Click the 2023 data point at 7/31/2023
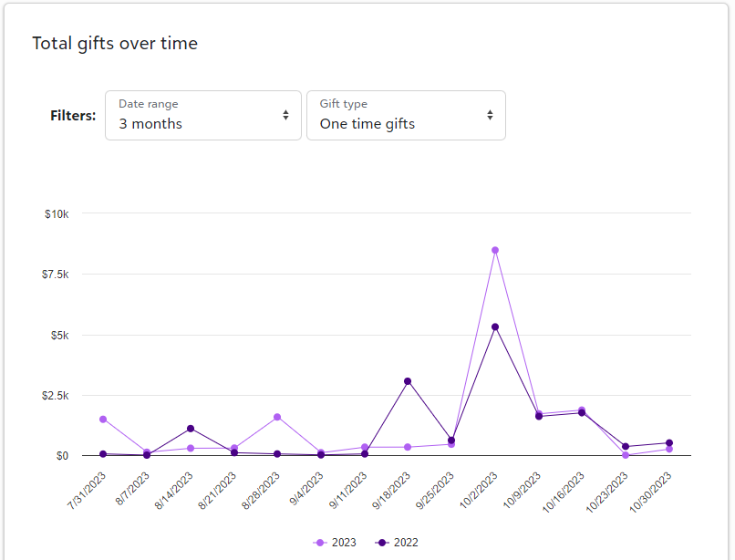This screenshot has width=735, height=560. [x=103, y=420]
